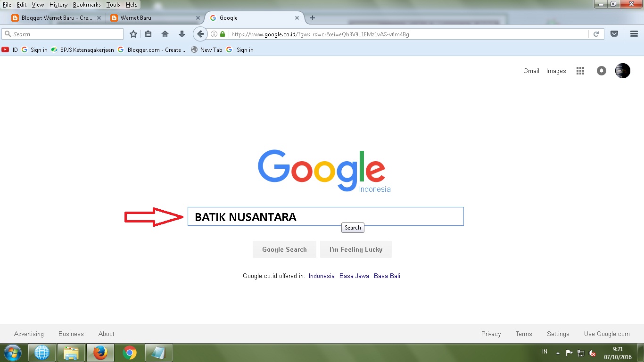Image resolution: width=644 pixels, height=362 pixels.
Task: Switch to the Blogger: Warnet Baru tab
Action: point(57,18)
